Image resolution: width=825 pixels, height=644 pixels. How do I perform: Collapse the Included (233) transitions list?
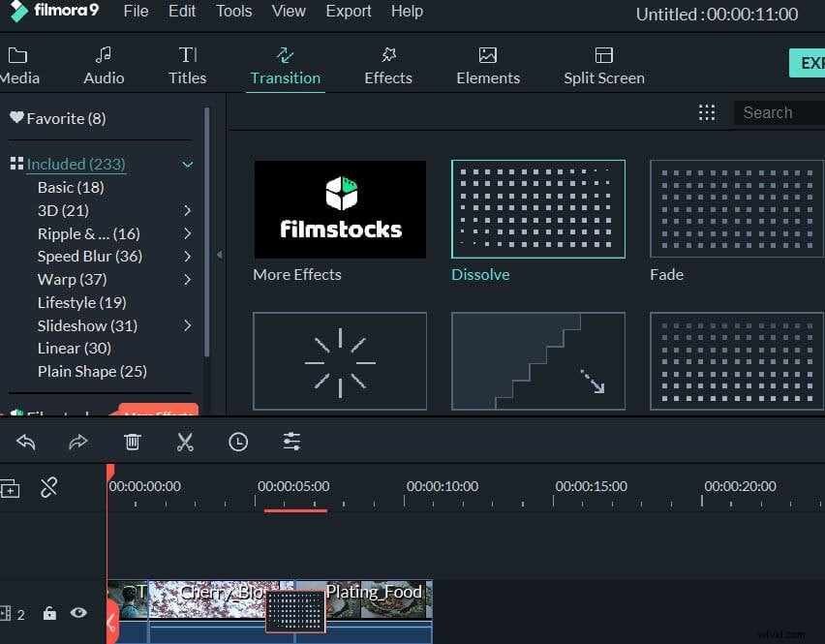click(x=187, y=164)
